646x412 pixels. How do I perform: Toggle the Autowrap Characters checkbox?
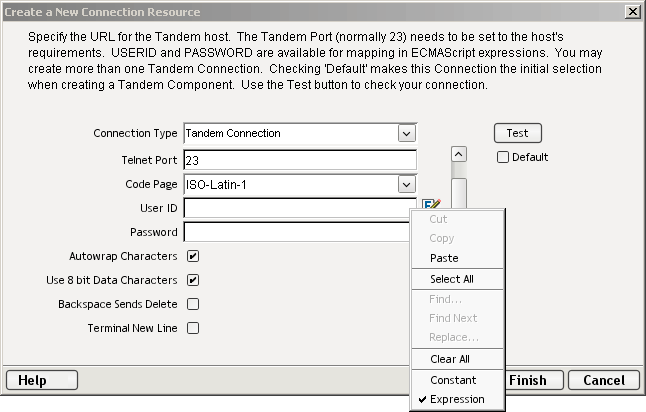193,256
